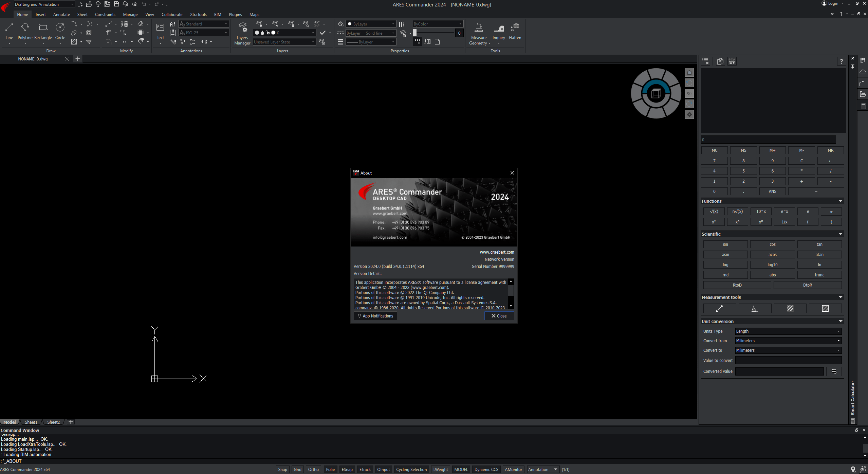Screen dimensions: 868x474
Task: Click the ByLayer line color swatch
Action: (350, 24)
